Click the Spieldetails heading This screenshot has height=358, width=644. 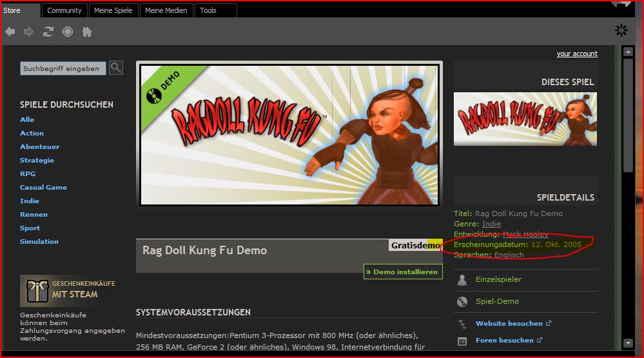coord(565,197)
